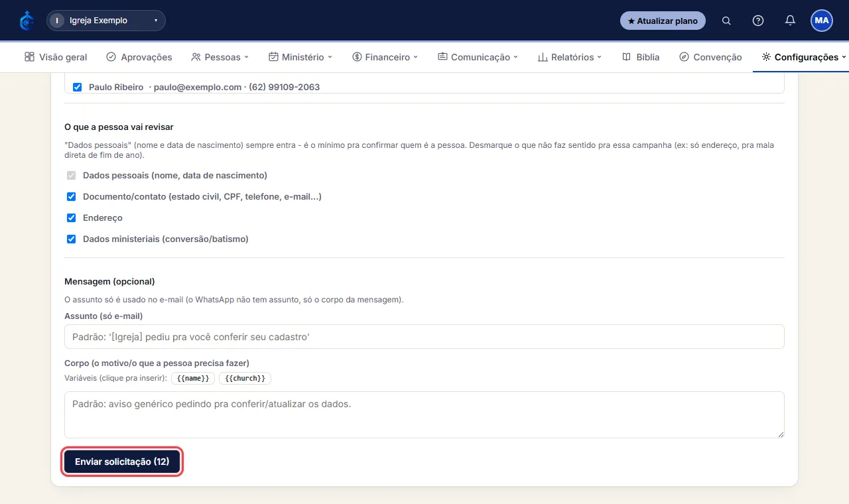Click the Convenção compass icon

tap(684, 57)
